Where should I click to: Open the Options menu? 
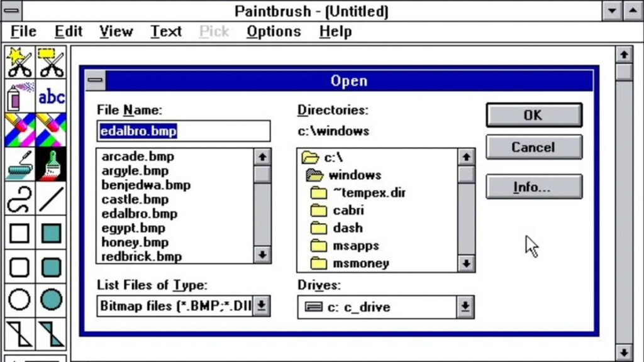pyautogui.click(x=274, y=31)
